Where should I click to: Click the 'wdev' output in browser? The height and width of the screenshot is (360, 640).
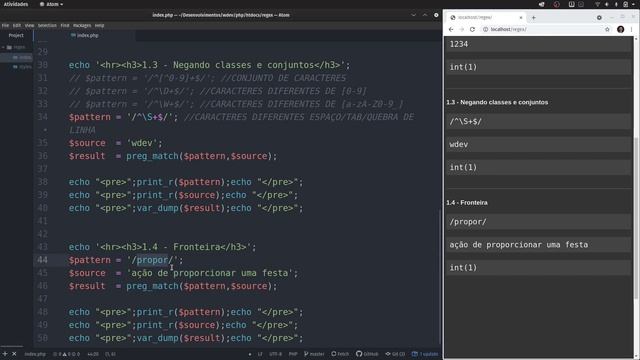459,144
